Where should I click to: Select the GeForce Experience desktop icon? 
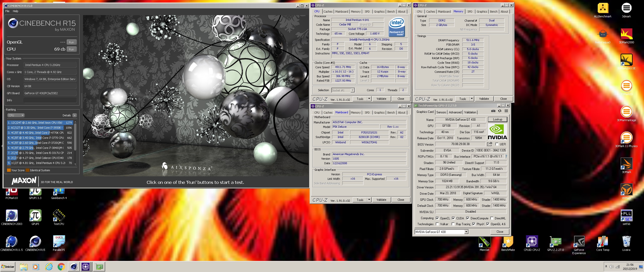(x=579, y=245)
